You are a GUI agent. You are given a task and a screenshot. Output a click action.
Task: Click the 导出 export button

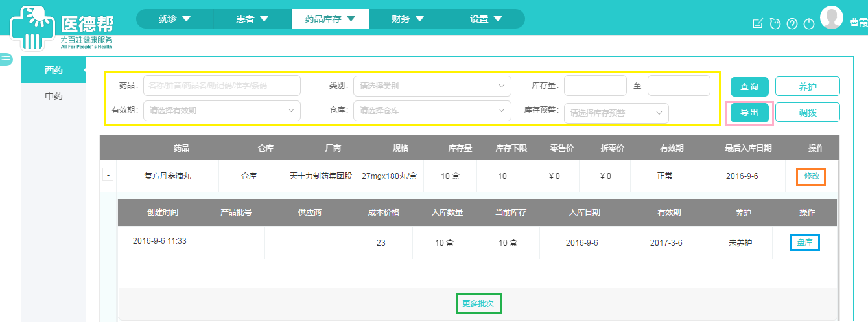(x=749, y=113)
